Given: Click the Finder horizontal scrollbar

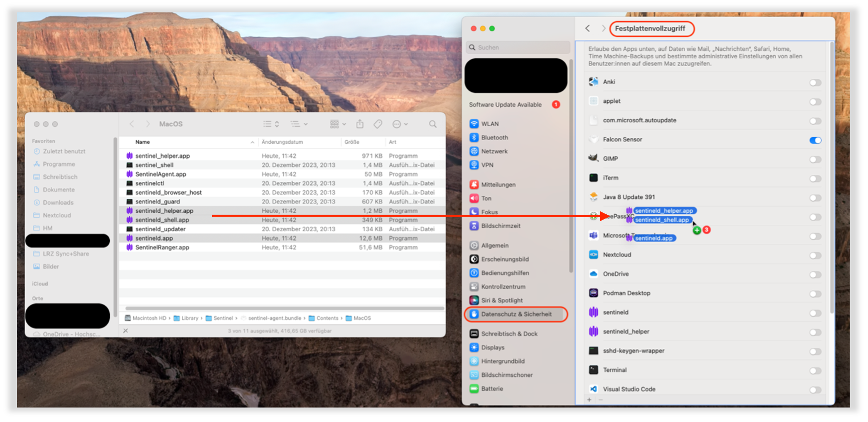Looking at the screenshot, I should 284,309.
